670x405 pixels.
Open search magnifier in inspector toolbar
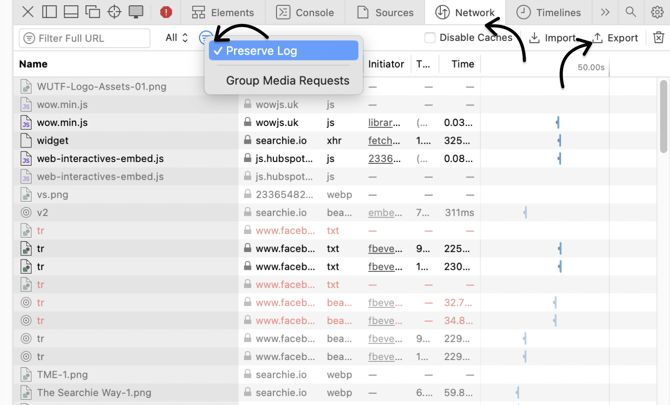coord(631,12)
